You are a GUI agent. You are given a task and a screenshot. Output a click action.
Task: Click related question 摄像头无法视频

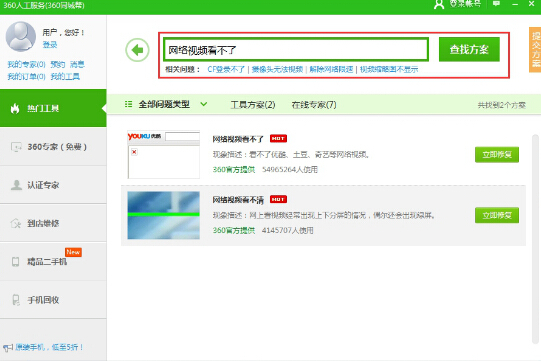coord(277,69)
